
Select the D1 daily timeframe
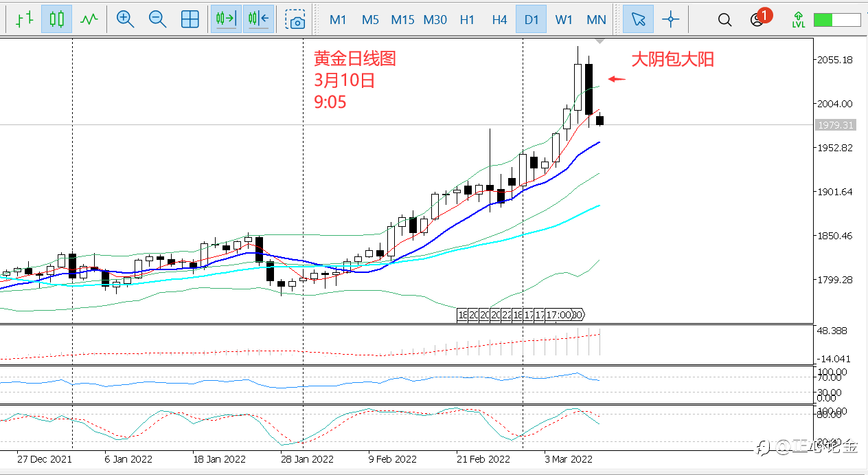532,19
